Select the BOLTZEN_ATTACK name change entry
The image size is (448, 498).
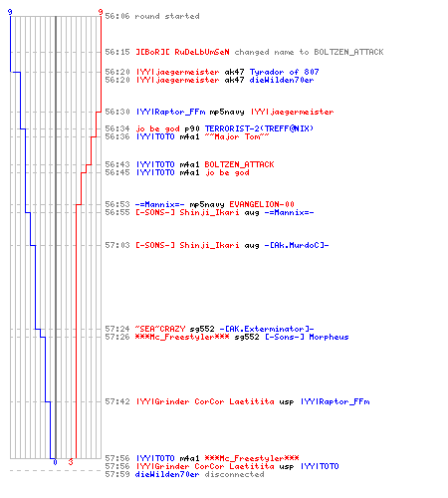click(244, 52)
